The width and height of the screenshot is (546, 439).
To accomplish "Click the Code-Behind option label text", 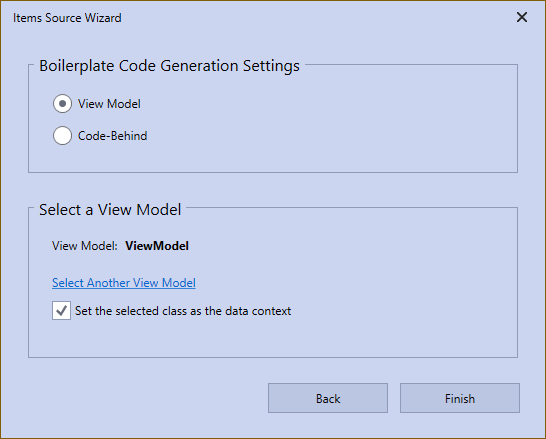I will [112, 136].
